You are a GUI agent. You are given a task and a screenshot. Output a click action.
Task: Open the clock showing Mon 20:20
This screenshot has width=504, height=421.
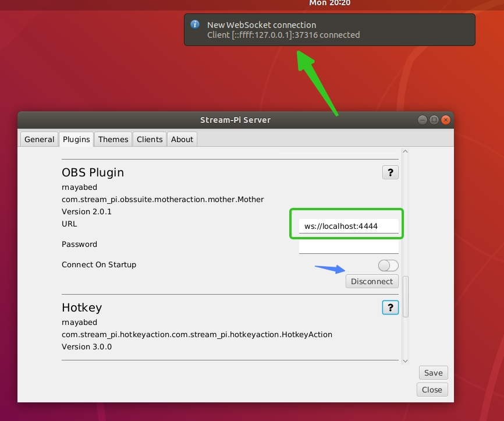pos(330,3)
